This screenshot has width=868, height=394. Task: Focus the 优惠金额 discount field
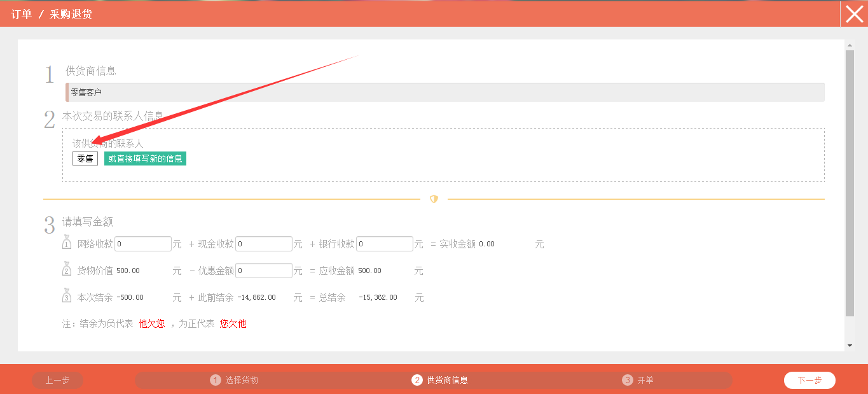(x=264, y=271)
